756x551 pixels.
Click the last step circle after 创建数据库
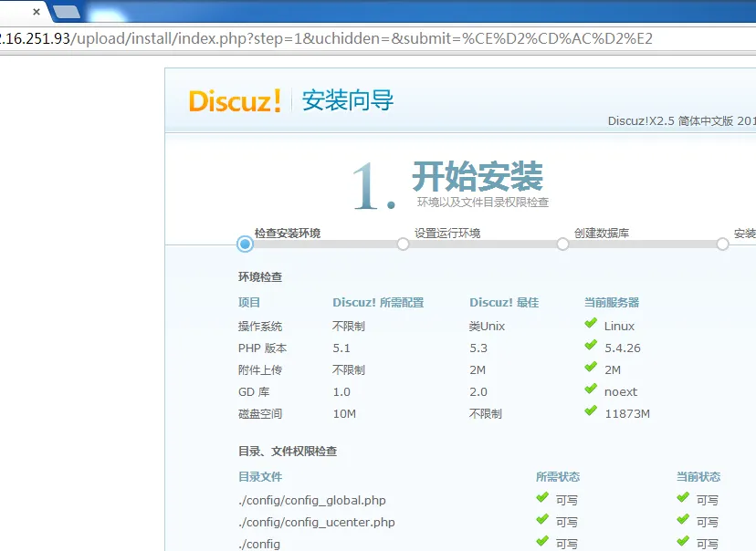coord(722,244)
